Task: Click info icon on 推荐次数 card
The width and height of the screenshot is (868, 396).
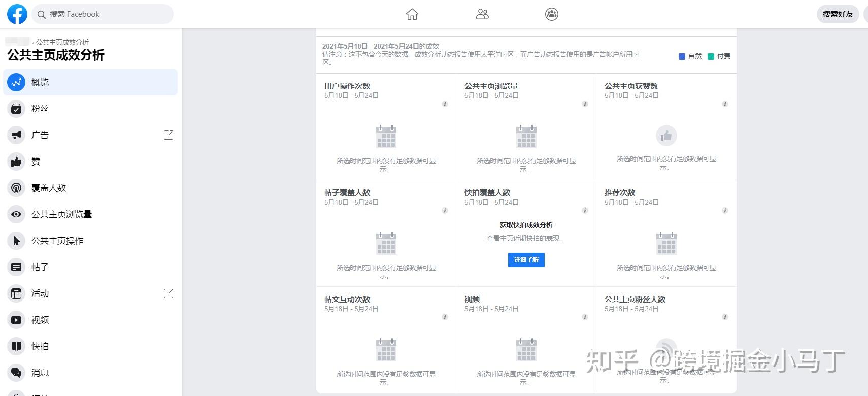Action: [725, 211]
